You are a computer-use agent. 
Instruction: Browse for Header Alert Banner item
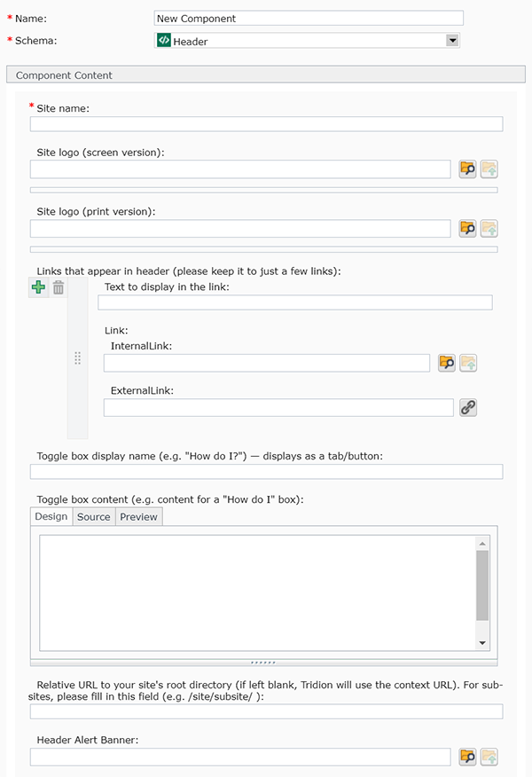coord(467,757)
